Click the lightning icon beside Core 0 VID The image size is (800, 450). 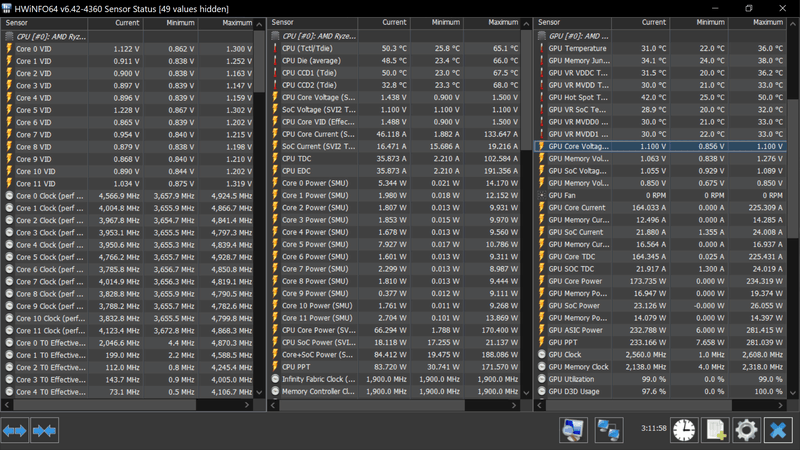coord(9,48)
